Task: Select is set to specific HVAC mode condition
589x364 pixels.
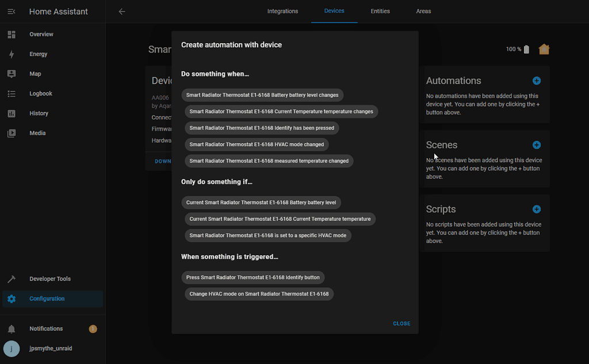Action: 267,235
